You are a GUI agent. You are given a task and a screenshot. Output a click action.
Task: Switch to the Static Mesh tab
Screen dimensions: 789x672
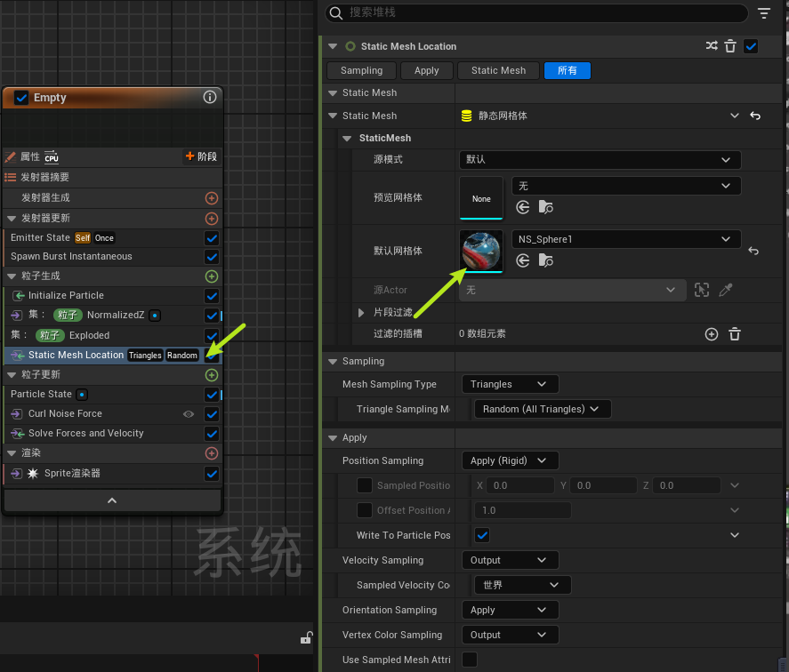point(498,70)
